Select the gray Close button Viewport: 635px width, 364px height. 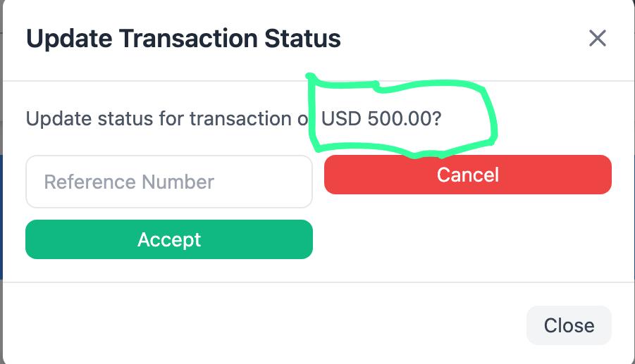[569, 325]
